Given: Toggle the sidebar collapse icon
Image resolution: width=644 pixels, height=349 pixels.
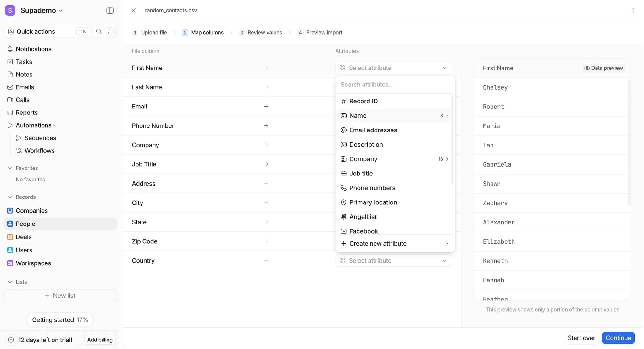Looking at the screenshot, I should [x=110, y=10].
